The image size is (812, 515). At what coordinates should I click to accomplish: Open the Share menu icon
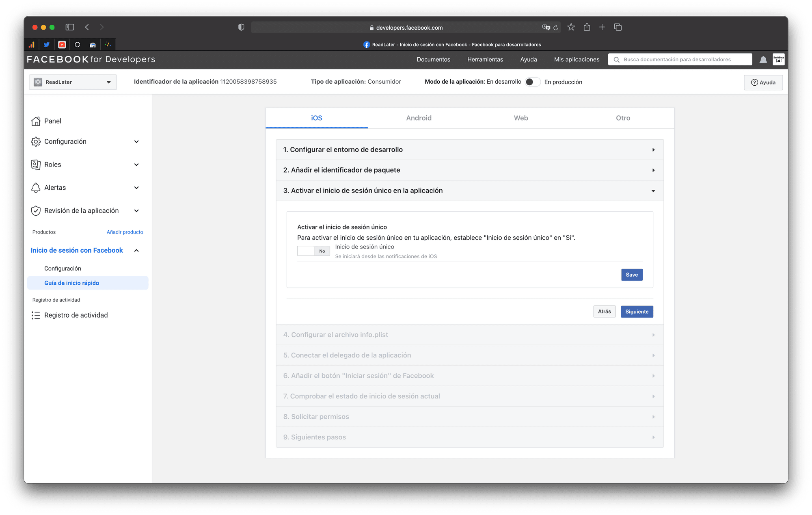click(x=587, y=27)
